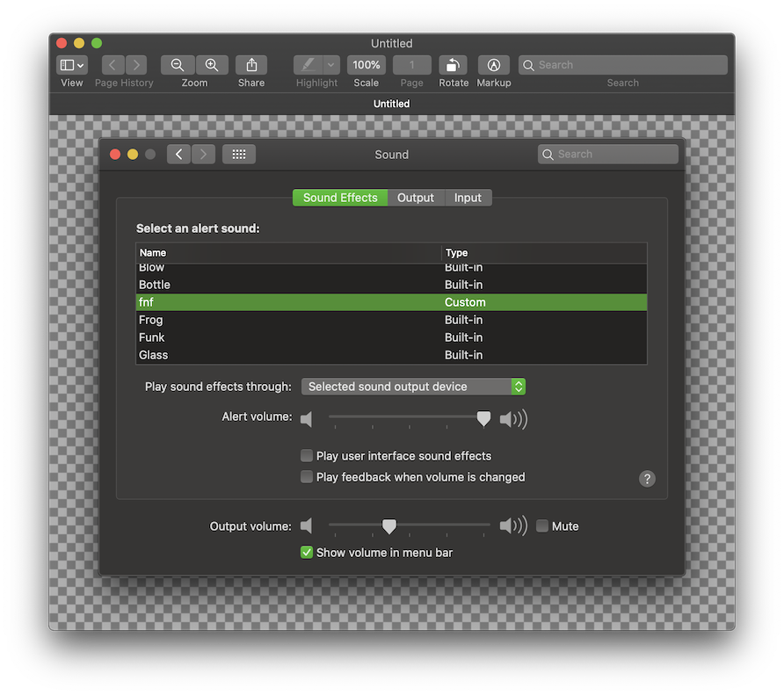Click the 100% Scale field

(366, 65)
